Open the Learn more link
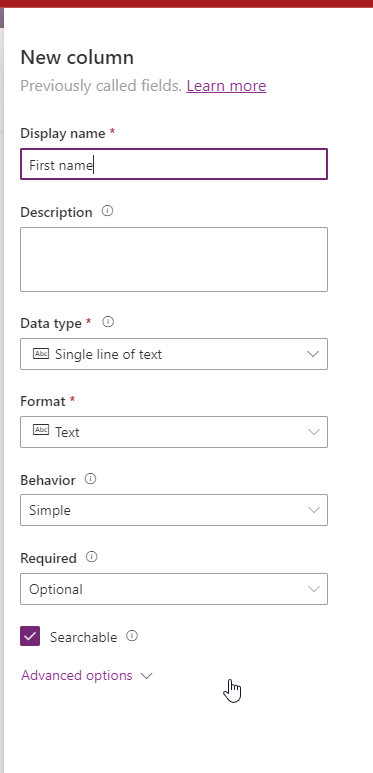373x773 pixels. [x=226, y=86]
